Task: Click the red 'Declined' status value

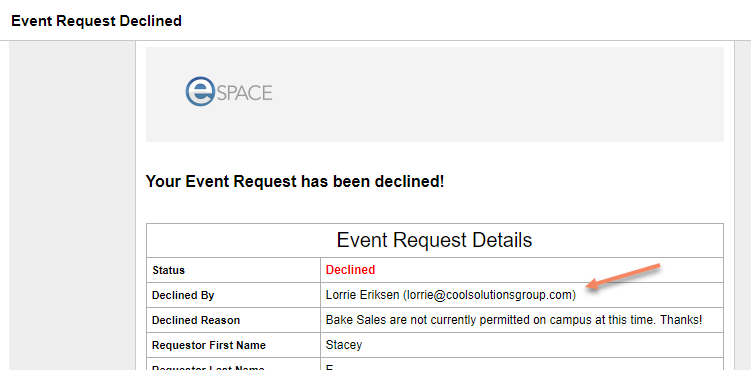Action: 350,270
